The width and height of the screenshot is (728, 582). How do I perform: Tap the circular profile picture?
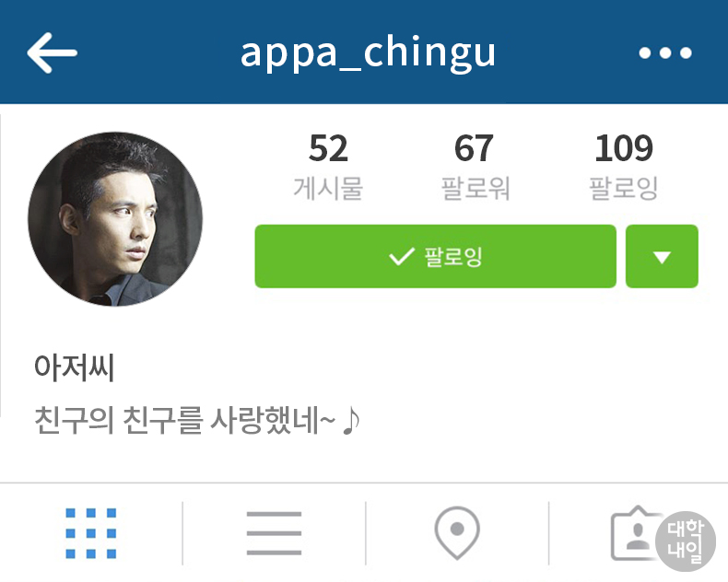click(x=115, y=219)
